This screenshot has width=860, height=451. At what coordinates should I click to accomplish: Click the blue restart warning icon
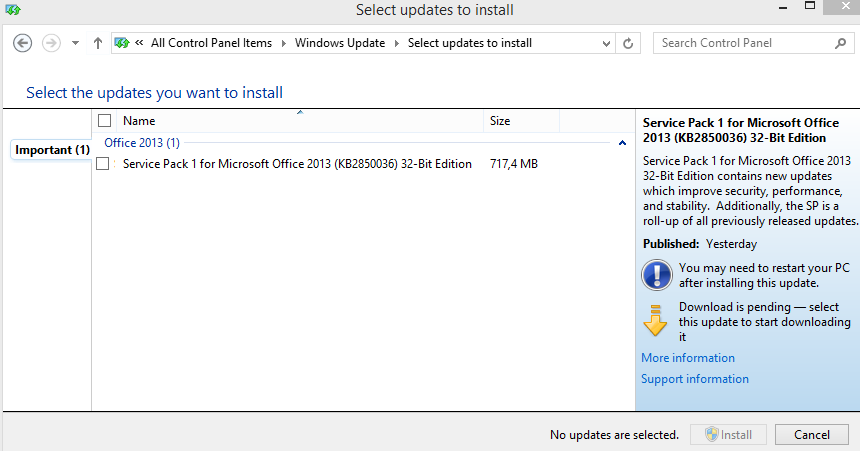pyautogui.click(x=656, y=274)
